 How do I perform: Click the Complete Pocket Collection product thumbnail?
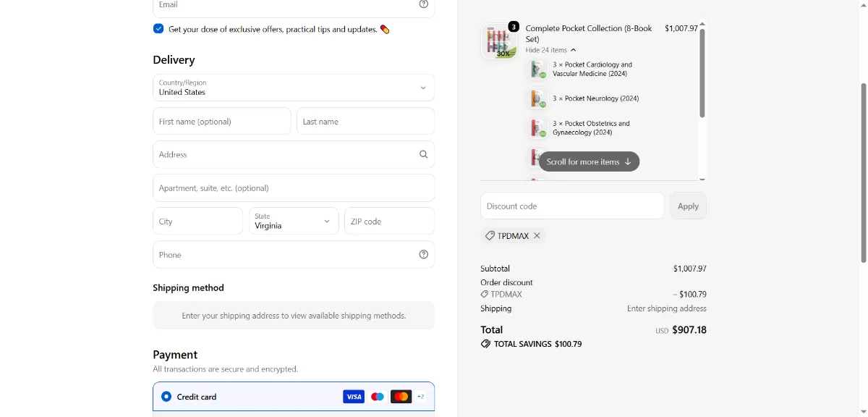(x=500, y=41)
